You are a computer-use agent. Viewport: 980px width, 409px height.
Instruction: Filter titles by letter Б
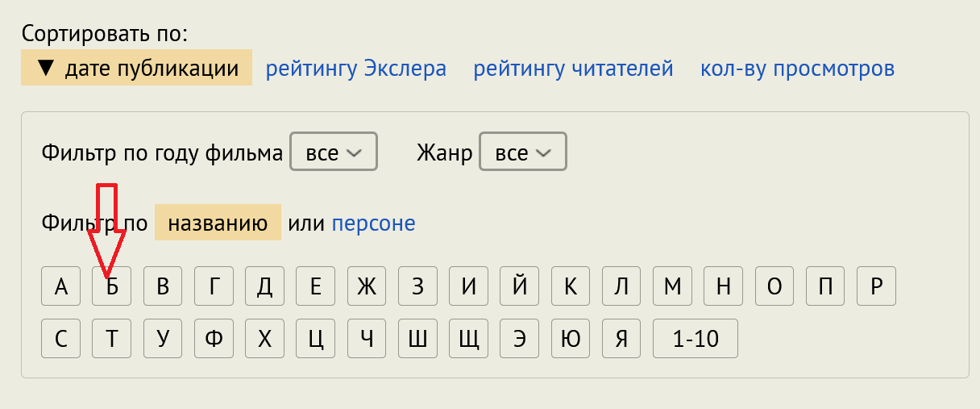[x=112, y=287]
